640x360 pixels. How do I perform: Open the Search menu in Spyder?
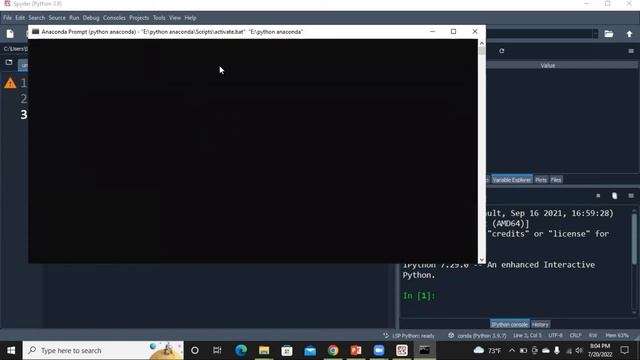pos(36,18)
